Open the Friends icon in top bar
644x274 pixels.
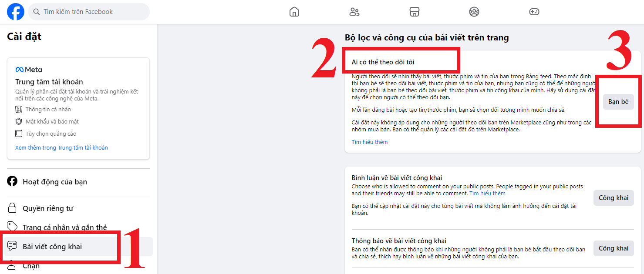coord(354,12)
